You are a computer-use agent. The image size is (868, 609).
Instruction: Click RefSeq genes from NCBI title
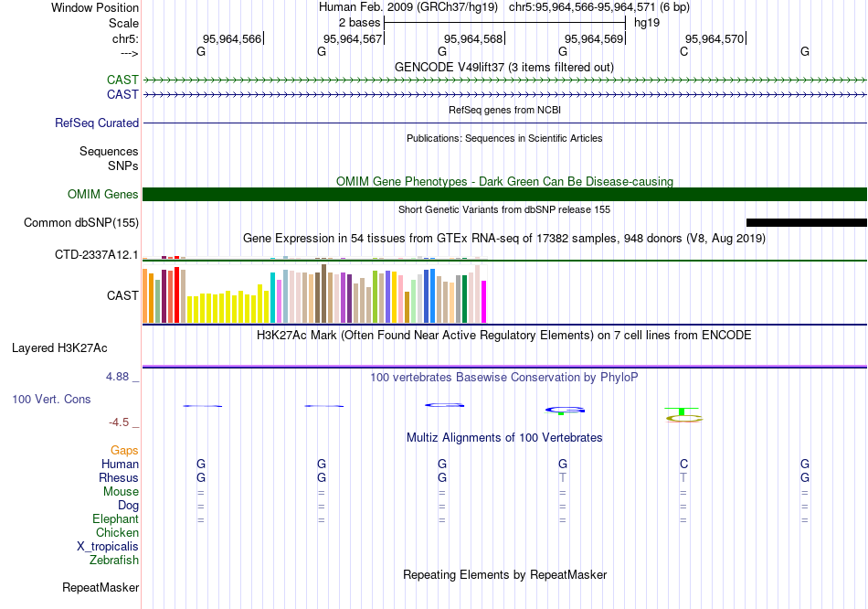click(x=504, y=111)
